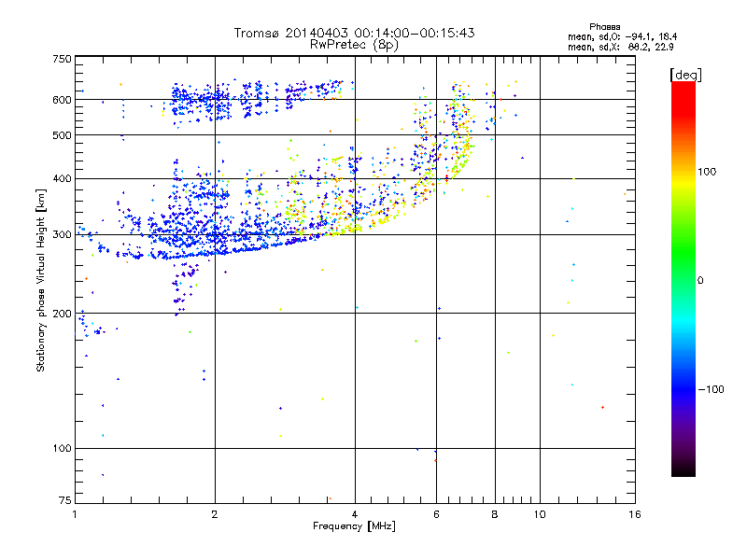Click the '[deg]' colorbar unit label
Viewport: 747px width, 560px height.
(685, 75)
